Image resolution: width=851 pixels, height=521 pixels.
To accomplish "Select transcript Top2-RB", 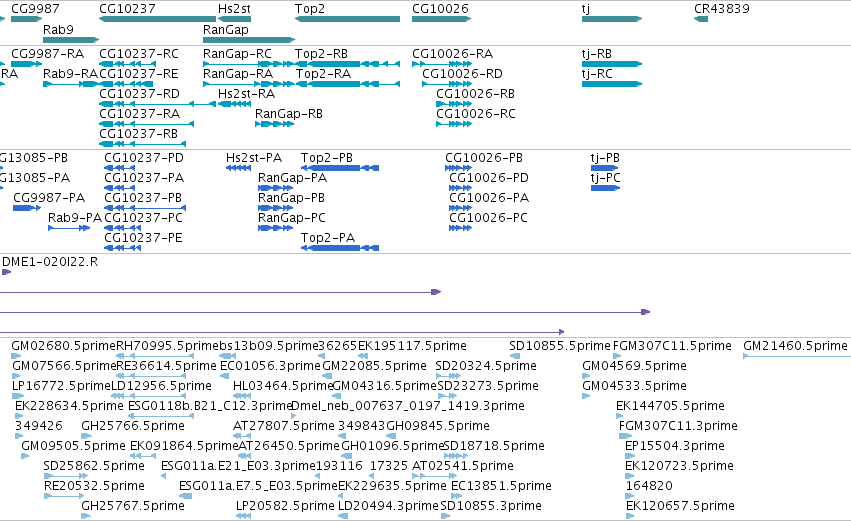I will 347,64.
